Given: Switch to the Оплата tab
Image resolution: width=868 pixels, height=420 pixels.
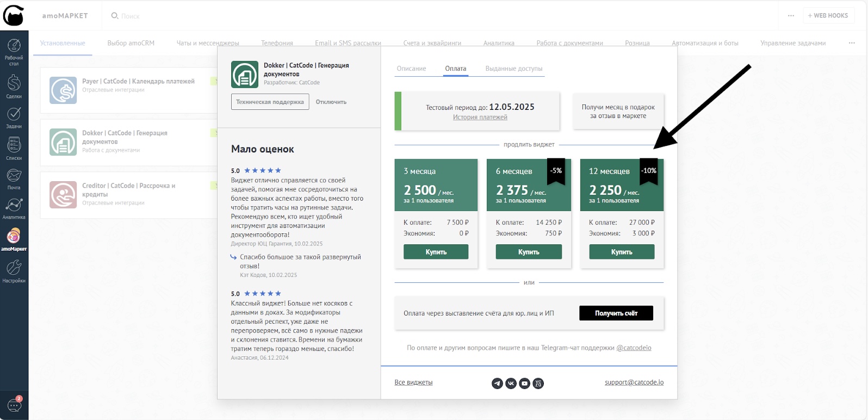Looking at the screenshot, I should click(455, 69).
